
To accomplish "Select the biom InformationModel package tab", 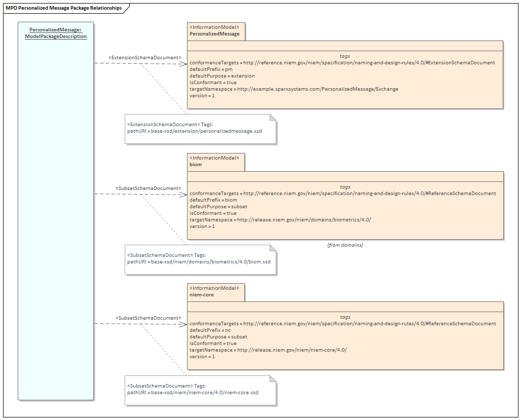I will (216, 162).
